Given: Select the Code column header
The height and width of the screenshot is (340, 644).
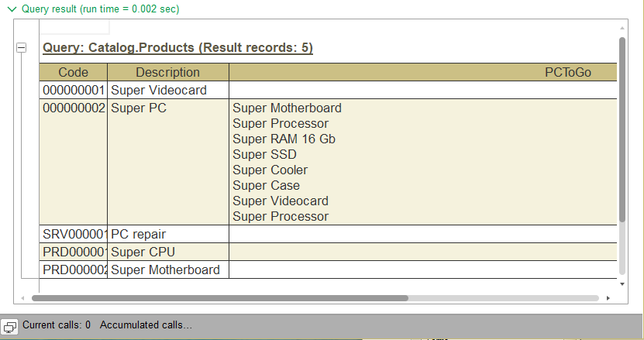Looking at the screenshot, I should pyautogui.click(x=74, y=72).
